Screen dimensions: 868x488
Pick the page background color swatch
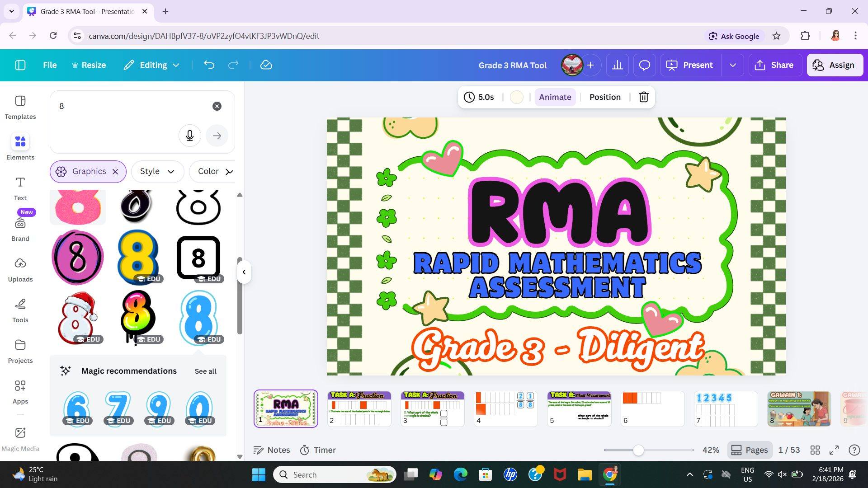[517, 97]
